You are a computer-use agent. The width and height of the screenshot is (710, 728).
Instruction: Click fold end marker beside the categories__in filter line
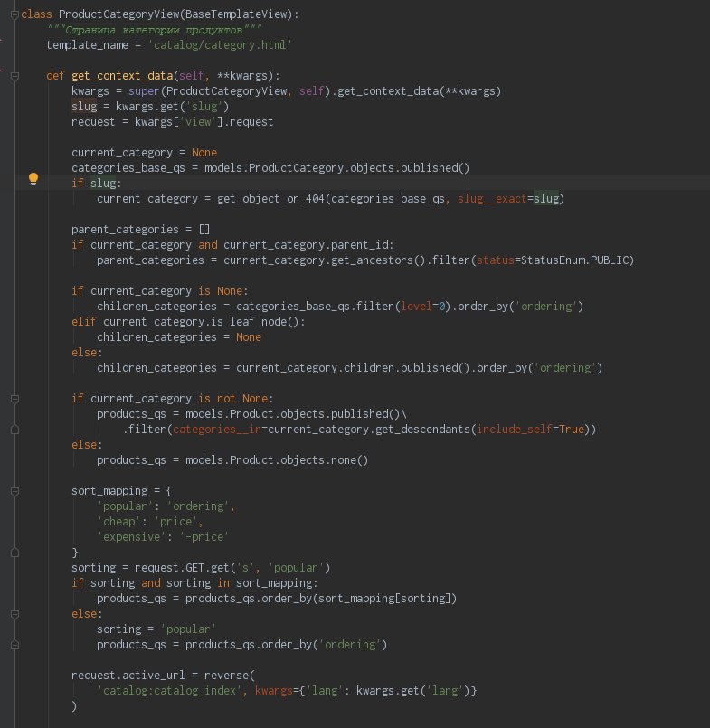coord(14,430)
